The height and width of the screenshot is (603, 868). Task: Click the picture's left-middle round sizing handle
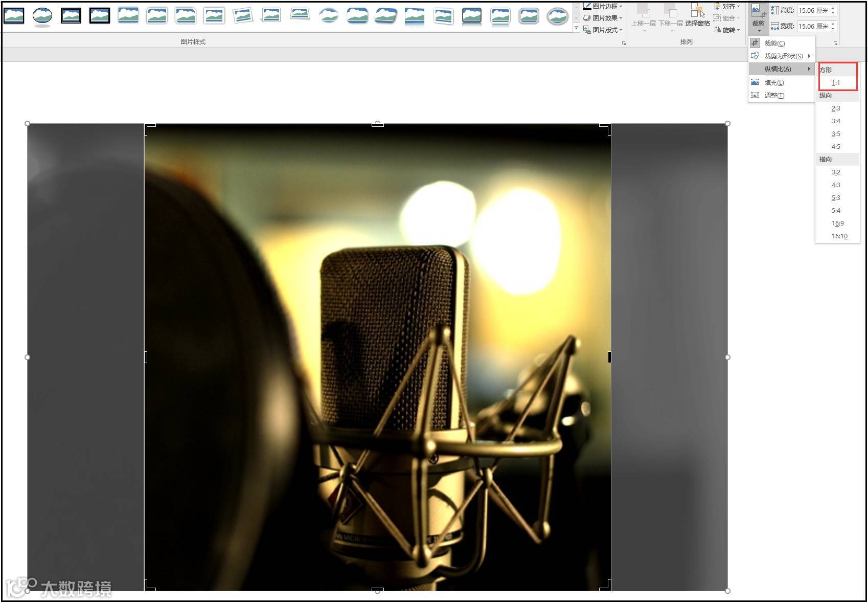click(28, 357)
